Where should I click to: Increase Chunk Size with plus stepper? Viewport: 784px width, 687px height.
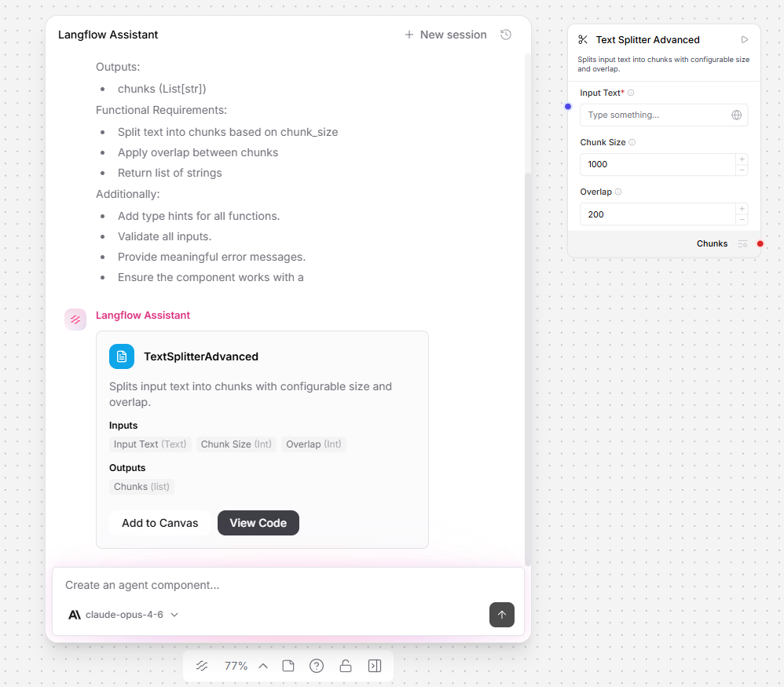click(x=742, y=159)
